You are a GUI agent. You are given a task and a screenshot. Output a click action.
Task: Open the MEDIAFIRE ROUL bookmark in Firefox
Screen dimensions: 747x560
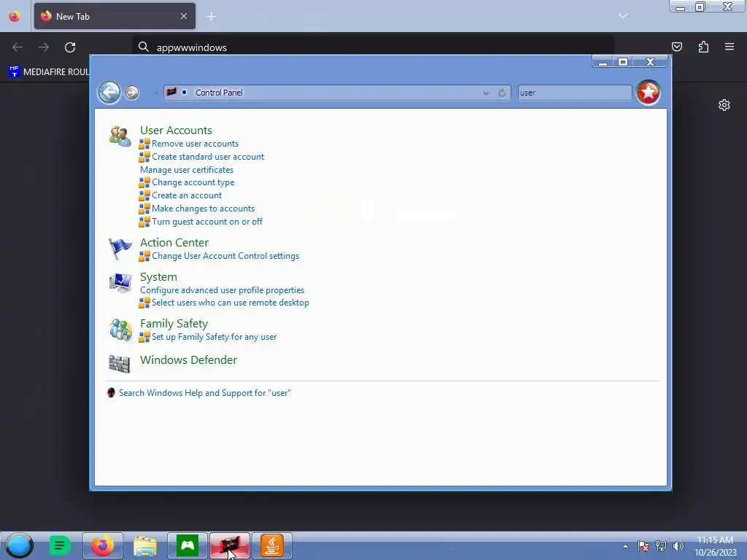pyautogui.click(x=49, y=72)
